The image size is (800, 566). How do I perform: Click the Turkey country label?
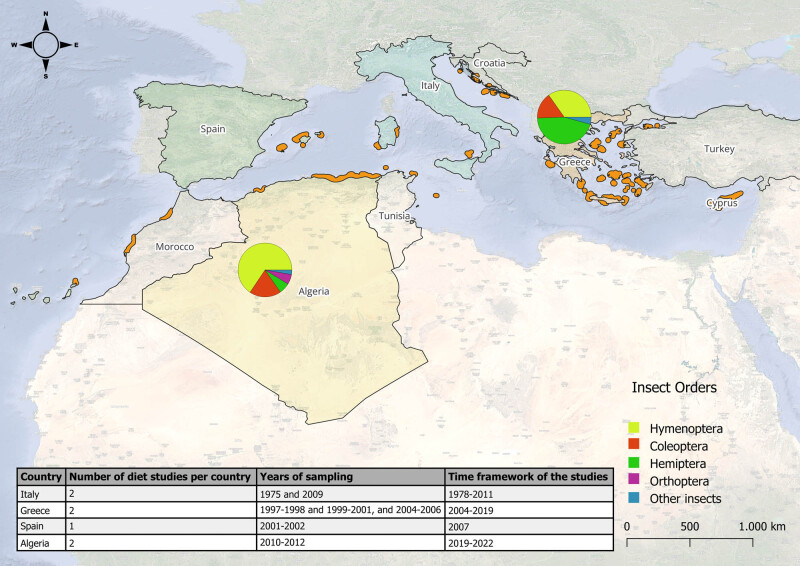coord(719,149)
